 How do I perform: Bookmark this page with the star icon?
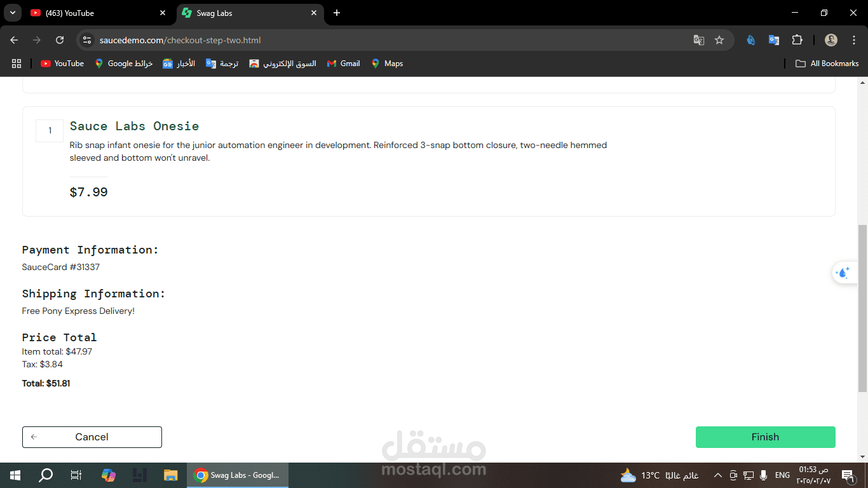719,40
